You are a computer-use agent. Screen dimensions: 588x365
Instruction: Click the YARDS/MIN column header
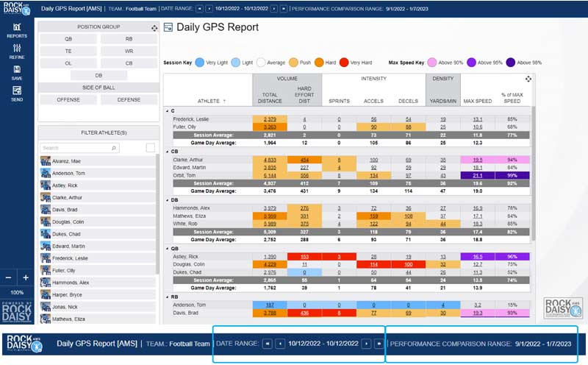point(443,101)
